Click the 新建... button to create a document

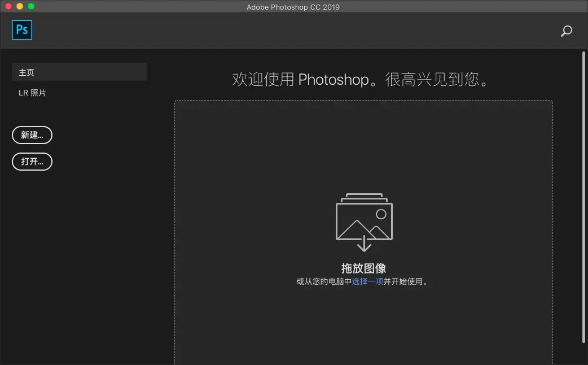32,135
